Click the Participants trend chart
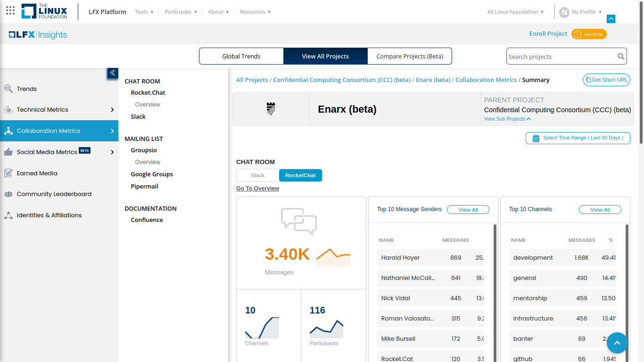 326,329
